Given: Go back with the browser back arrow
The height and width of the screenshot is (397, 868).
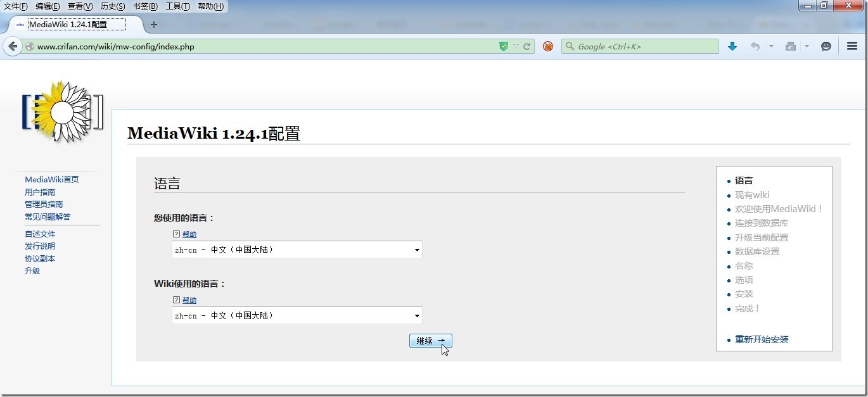Looking at the screenshot, I should [13, 46].
